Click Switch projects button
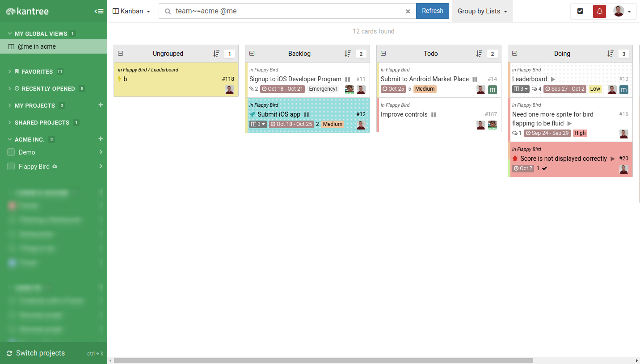 pyautogui.click(x=54, y=353)
